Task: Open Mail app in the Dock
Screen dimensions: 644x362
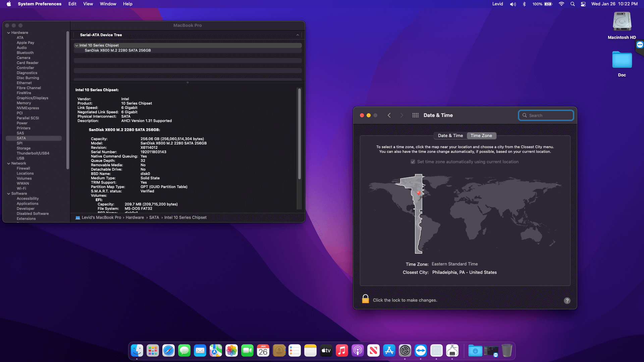Action: 200,351
